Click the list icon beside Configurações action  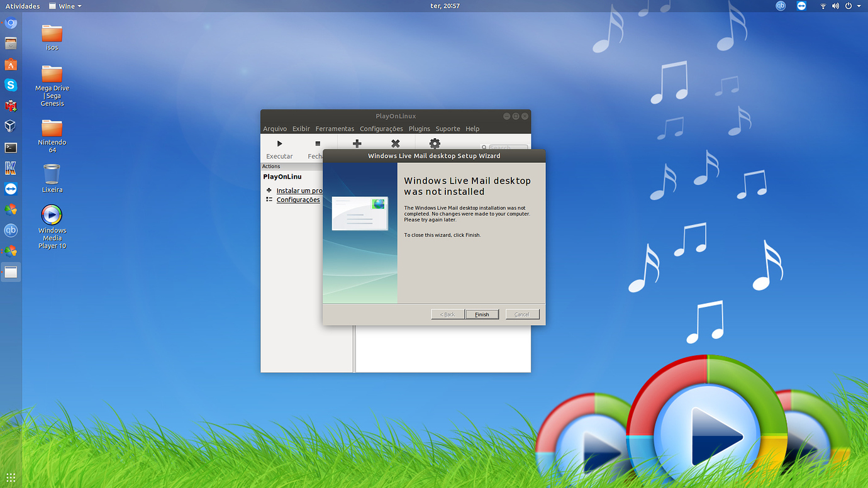(x=269, y=199)
